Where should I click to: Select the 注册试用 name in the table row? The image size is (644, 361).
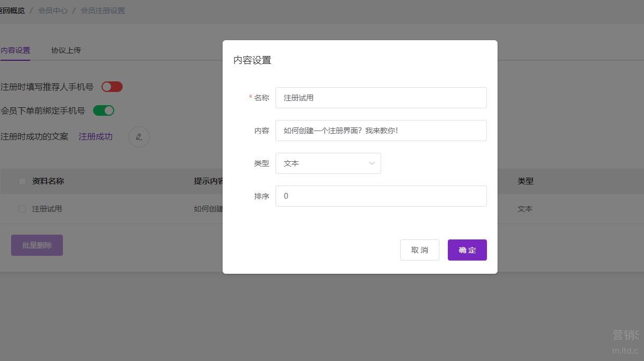[x=47, y=209]
